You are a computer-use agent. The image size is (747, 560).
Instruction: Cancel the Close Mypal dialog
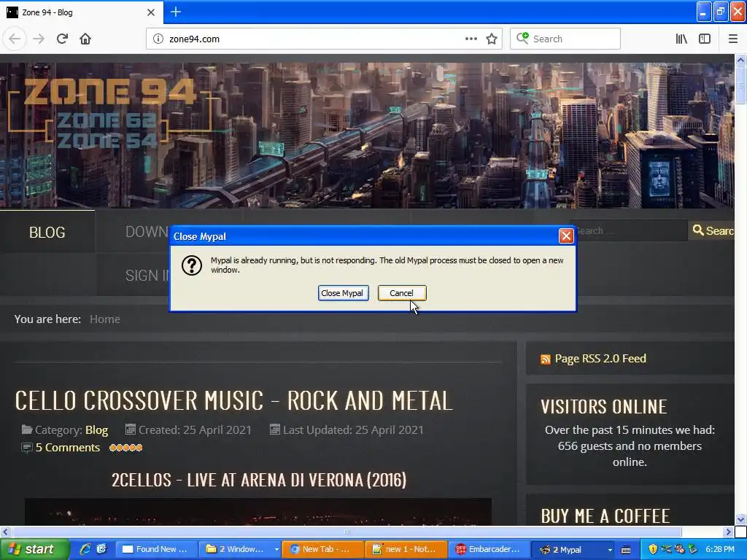(x=402, y=293)
